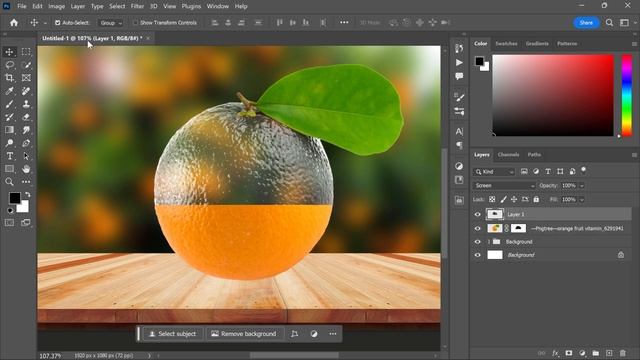Create a new layer group
This screenshot has height=360, width=640.
(596, 353)
